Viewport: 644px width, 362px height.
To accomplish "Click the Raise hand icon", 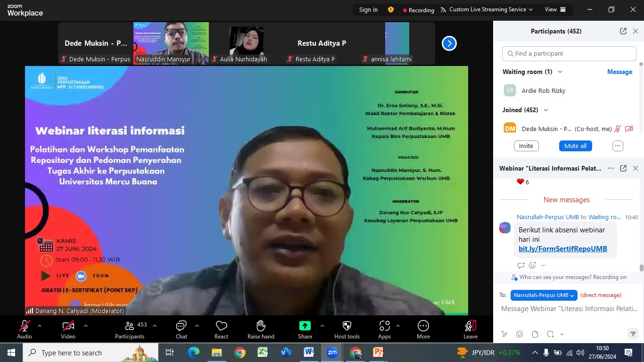I will pos(261,326).
